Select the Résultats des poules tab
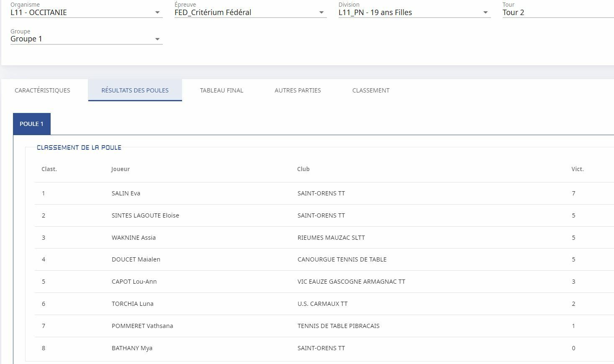The height and width of the screenshot is (364, 614). tap(135, 90)
